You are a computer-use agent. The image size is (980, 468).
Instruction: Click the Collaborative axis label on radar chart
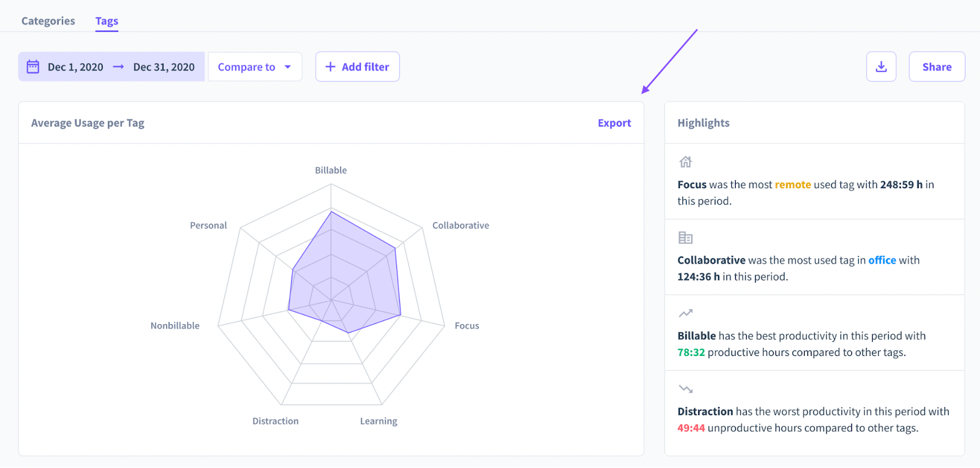click(x=461, y=225)
